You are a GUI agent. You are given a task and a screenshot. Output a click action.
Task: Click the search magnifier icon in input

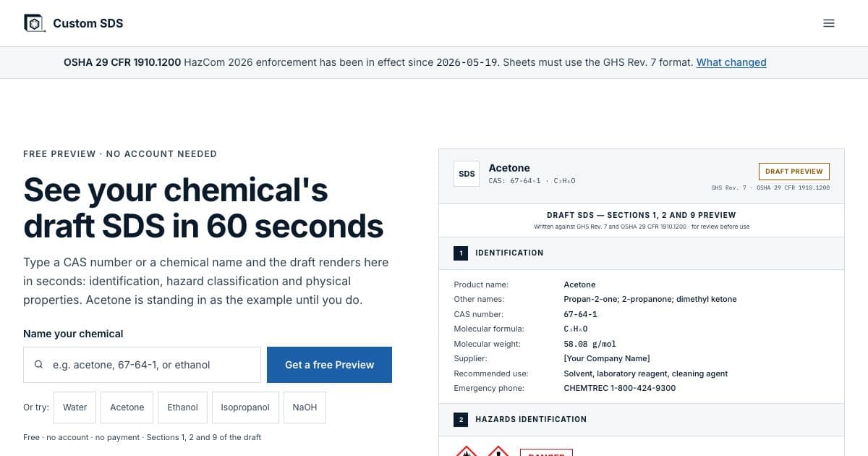[38, 365]
